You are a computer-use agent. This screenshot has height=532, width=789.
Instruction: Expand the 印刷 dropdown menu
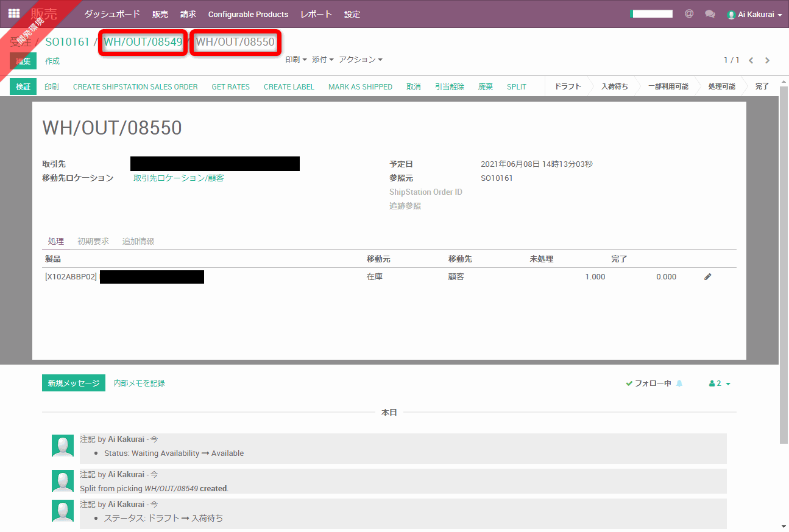point(295,60)
